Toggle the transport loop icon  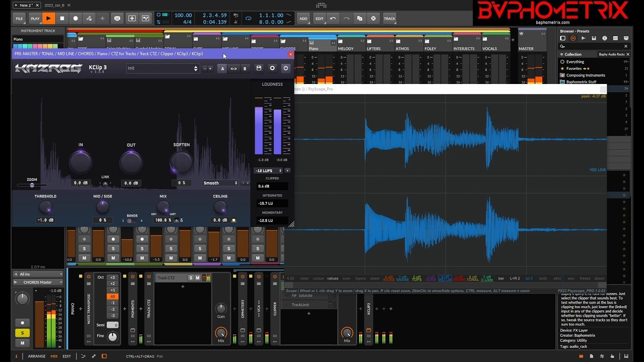click(x=248, y=19)
